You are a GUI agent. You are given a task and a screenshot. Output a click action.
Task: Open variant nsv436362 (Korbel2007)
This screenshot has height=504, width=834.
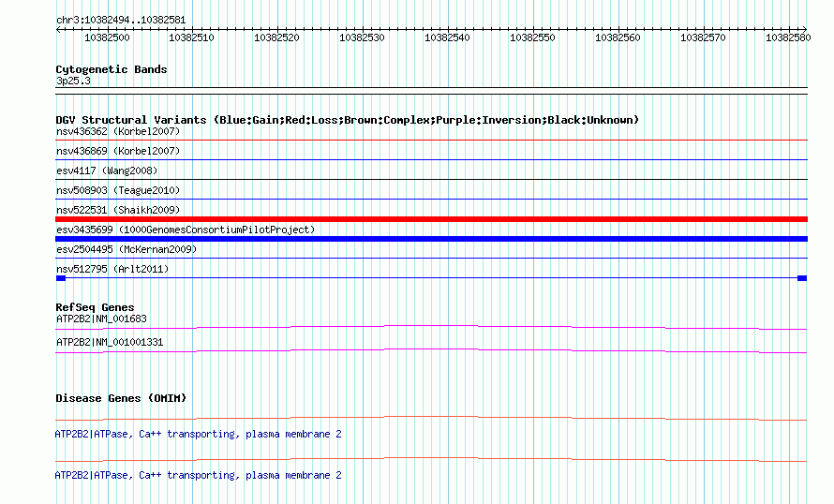coord(118,131)
